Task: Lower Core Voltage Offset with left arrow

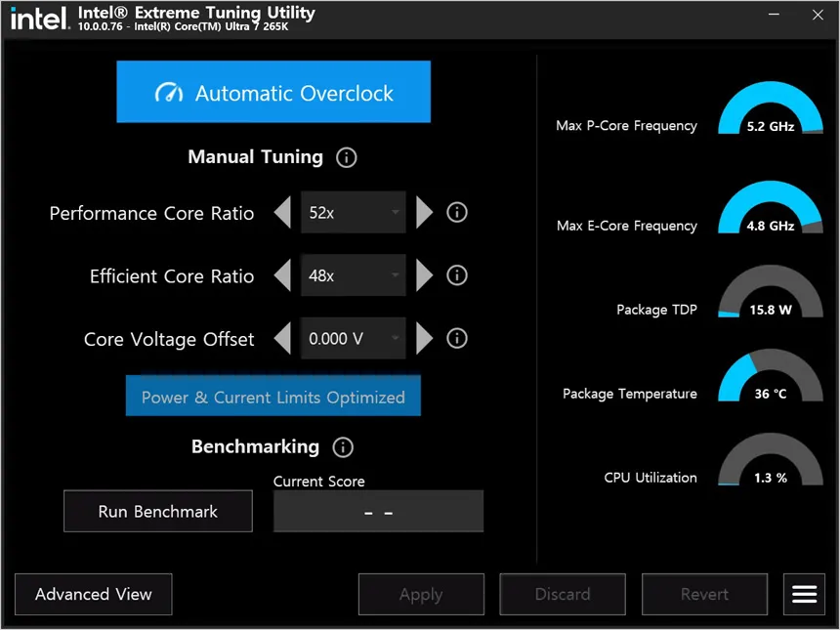Action: (282, 339)
